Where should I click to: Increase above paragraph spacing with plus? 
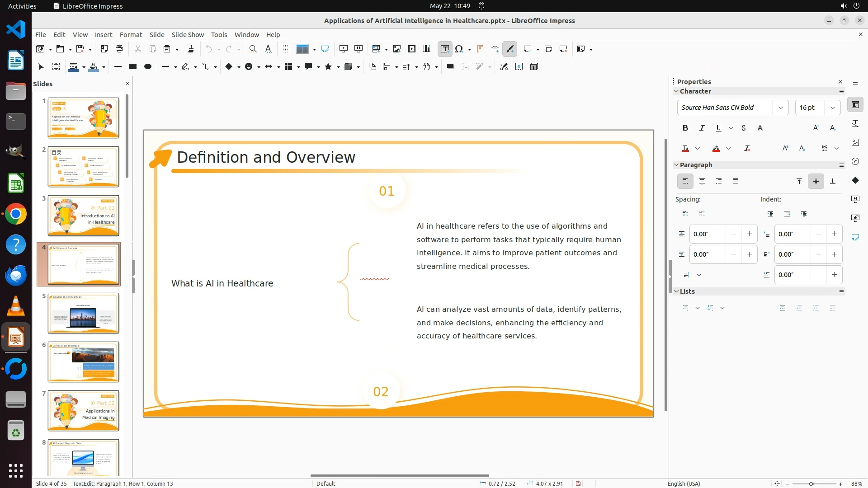coord(749,234)
